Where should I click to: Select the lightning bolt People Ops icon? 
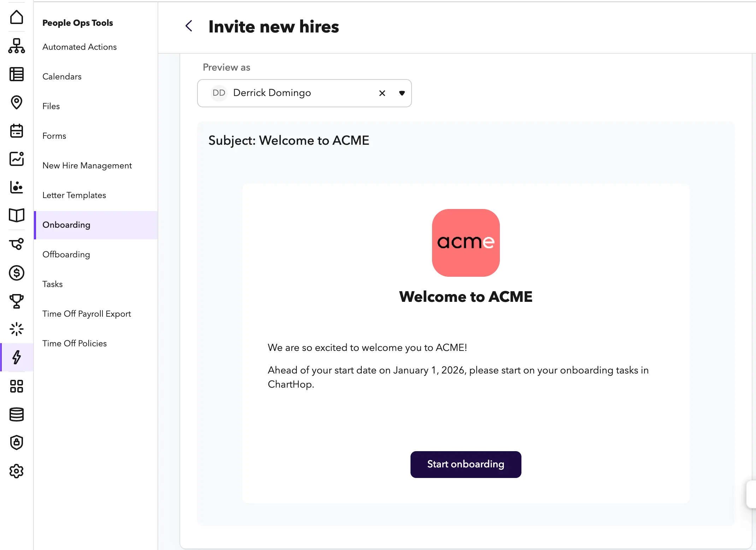pyautogui.click(x=17, y=357)
